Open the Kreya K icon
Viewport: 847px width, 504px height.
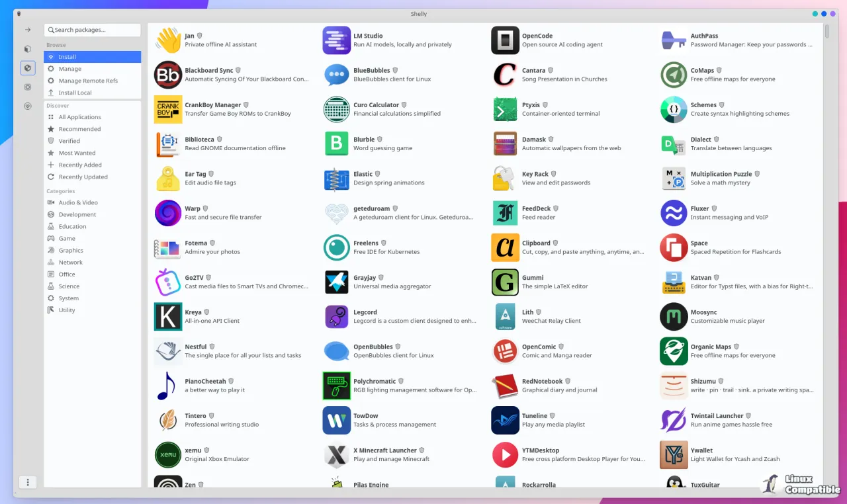[x=168, y=316]
